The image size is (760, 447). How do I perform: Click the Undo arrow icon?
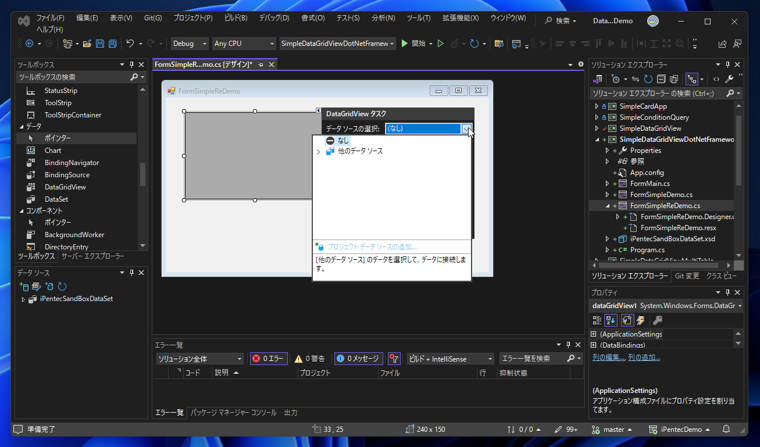pos(130,44)
